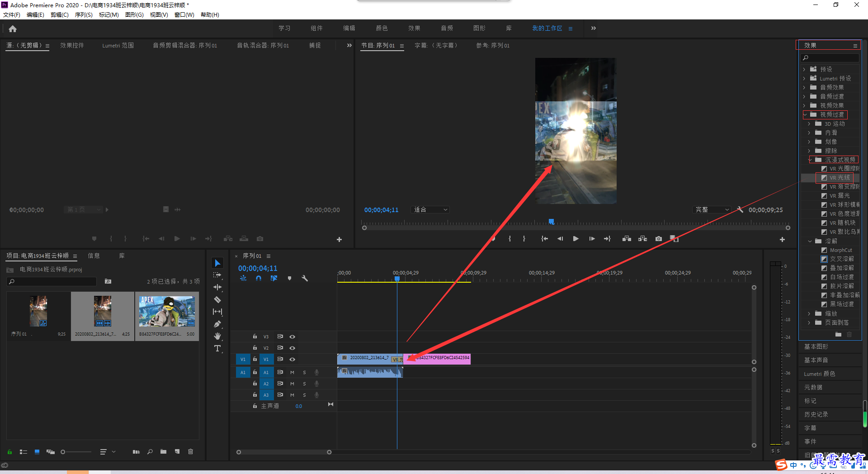Click the Home icon
This screenshot has height=474, width=868.
pos(13,29)
